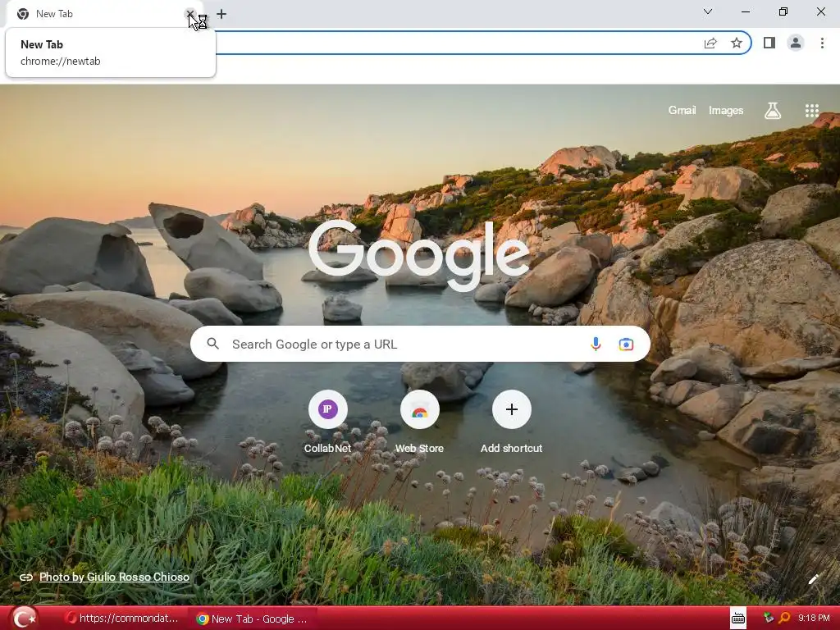Open Chrome's three-dot menu
Image resolution: width=840 pixels, height=630 pixels.
click(x=822, y=43)
